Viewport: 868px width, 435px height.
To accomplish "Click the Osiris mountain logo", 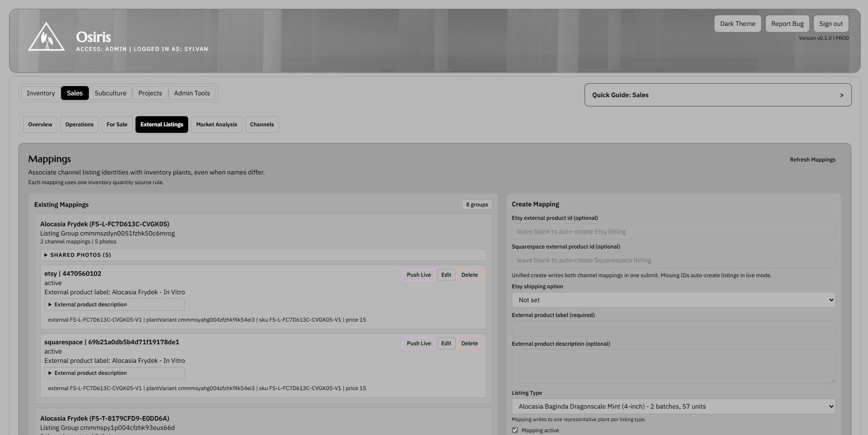I will click(46, 37).
